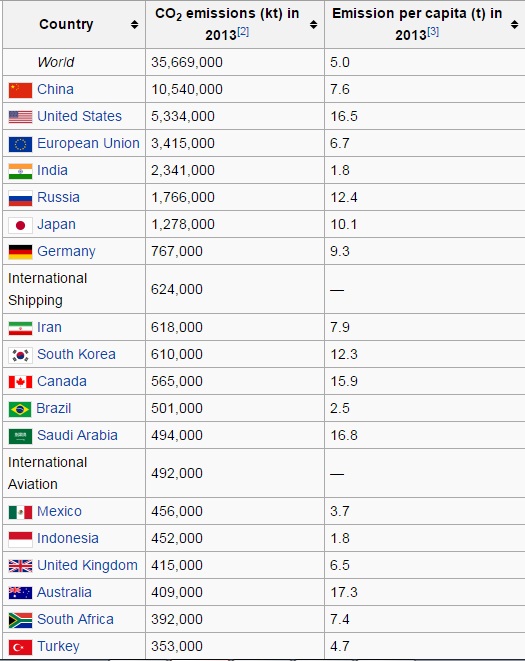The height and width of the screenshot is (661, 525).
Task: Go to the South Africa link
Action: tap(75, 619)
